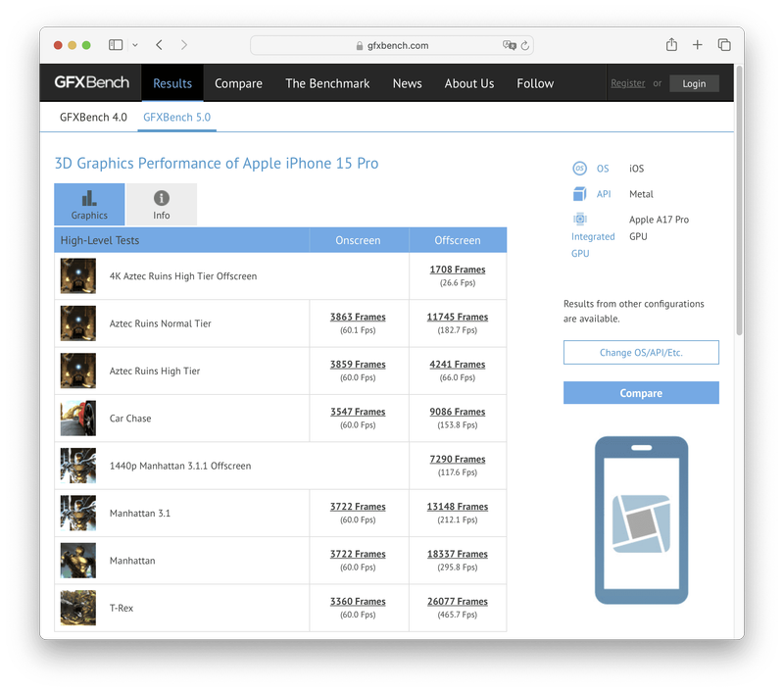Screen dimensions: 784x692
Task: Open the 26077 Frames T-Rex offscreen result
Action: pyautogui.click(x=458, y=602)
